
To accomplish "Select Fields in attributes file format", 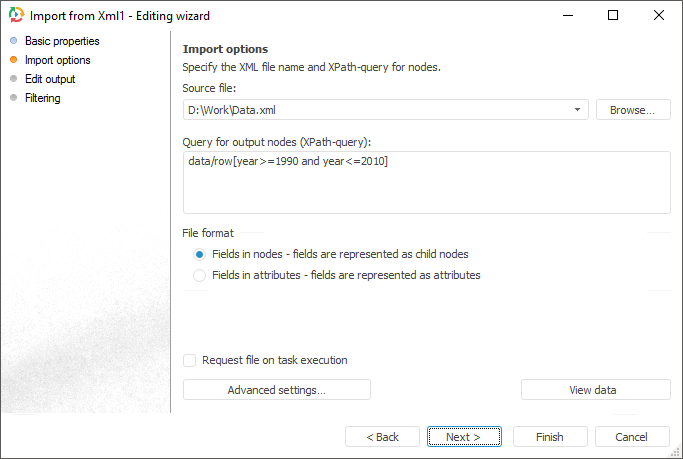I will click(200, 275).
